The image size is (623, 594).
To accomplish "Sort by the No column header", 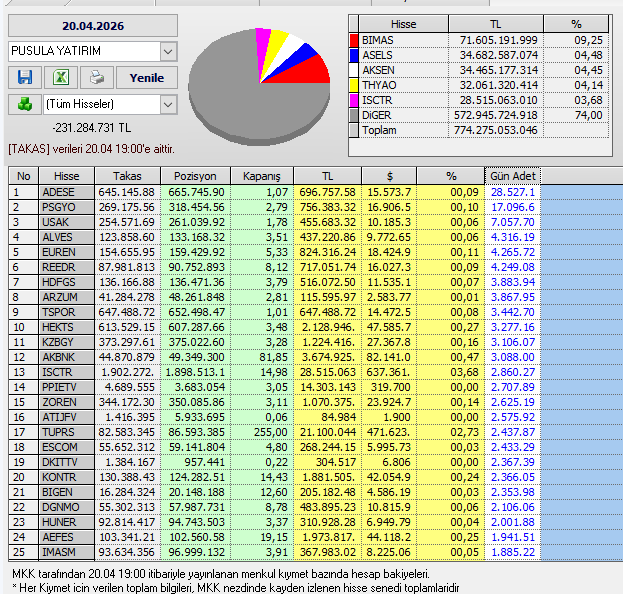I will point(23,176).
